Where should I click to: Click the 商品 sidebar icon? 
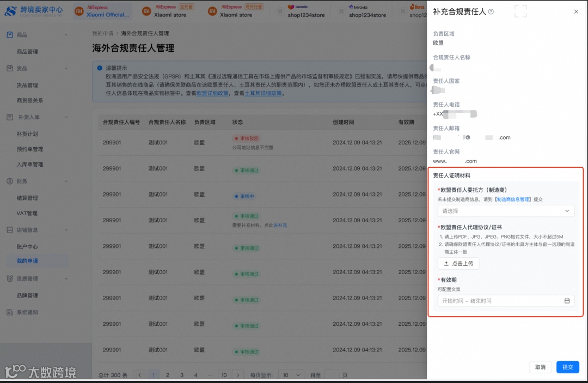click(10, 35)
